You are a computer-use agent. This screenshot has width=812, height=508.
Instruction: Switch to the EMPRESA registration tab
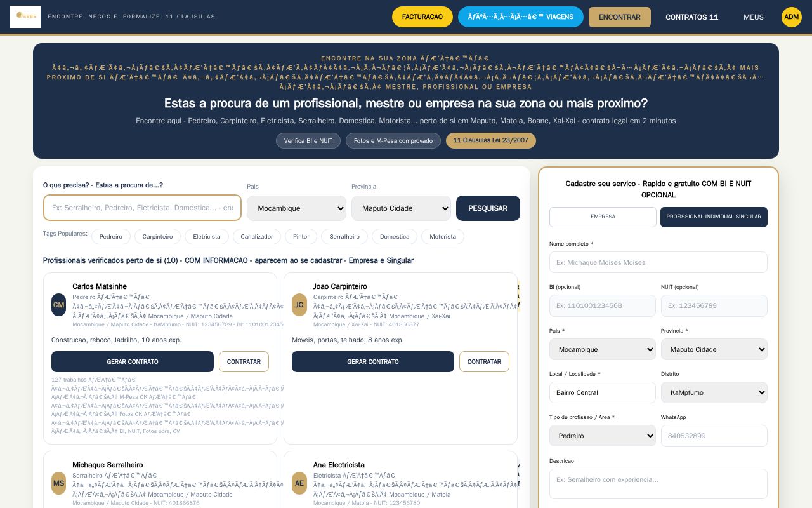click(x=603, y=217)
